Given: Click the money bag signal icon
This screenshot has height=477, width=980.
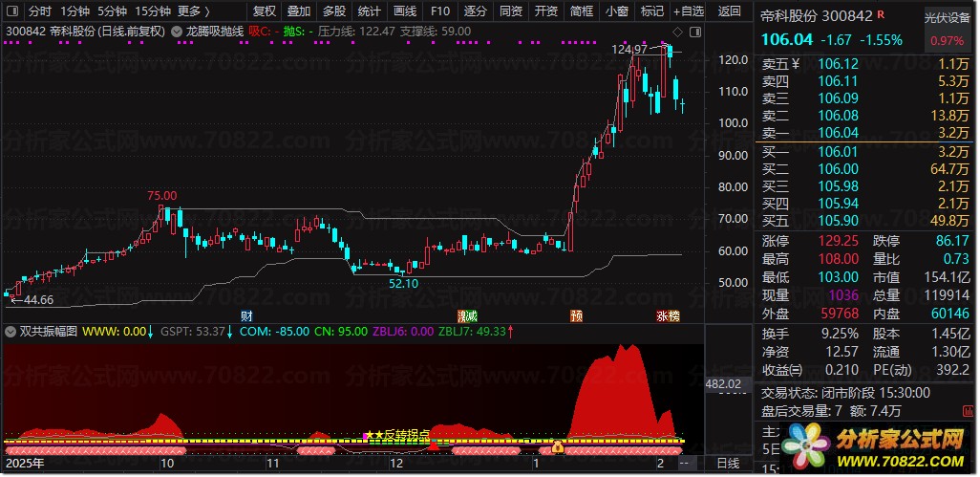Looking at the screenshot, I should coord(558,447).
